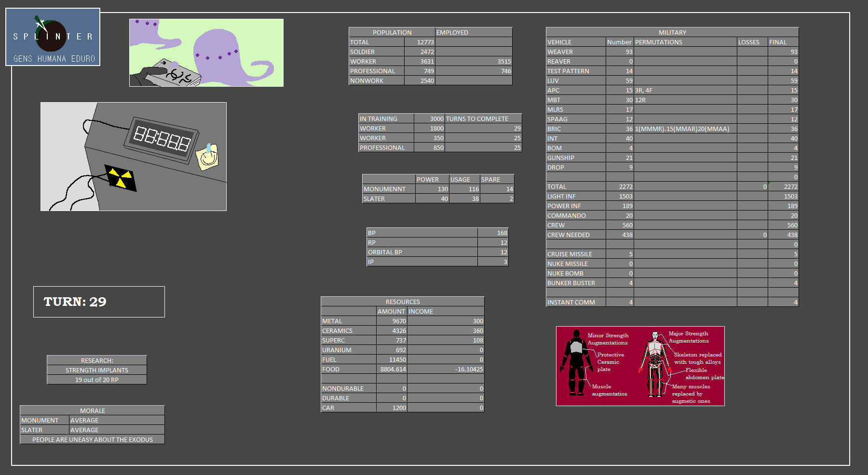Click the POPULATION table header
This screenshot has height=475, width=868.
(x=392, y=32)
